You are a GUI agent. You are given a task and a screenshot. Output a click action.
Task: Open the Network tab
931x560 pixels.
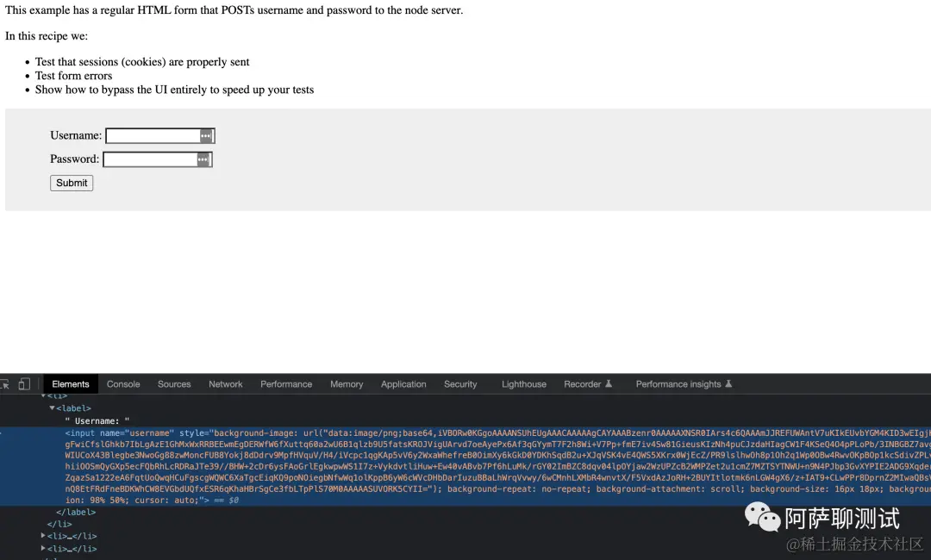[226, 384]
